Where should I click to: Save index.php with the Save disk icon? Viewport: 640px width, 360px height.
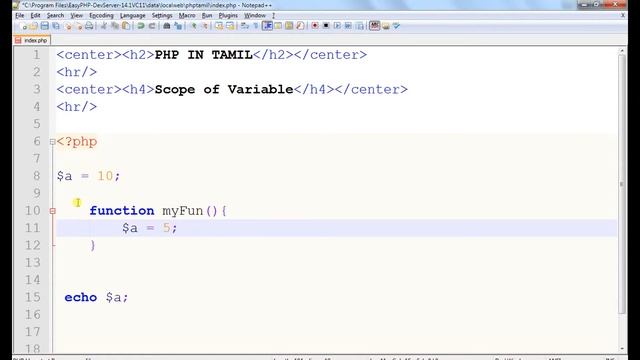click(x=44, y=26)
